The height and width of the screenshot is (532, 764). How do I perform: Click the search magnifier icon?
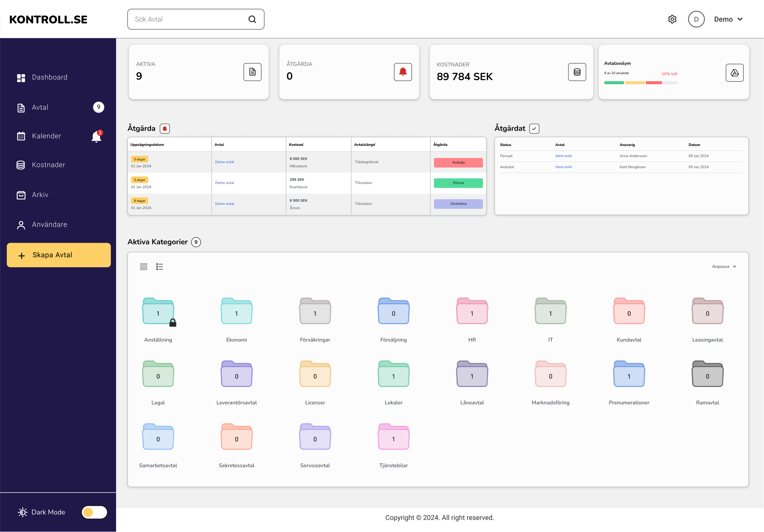coord(252,19)
